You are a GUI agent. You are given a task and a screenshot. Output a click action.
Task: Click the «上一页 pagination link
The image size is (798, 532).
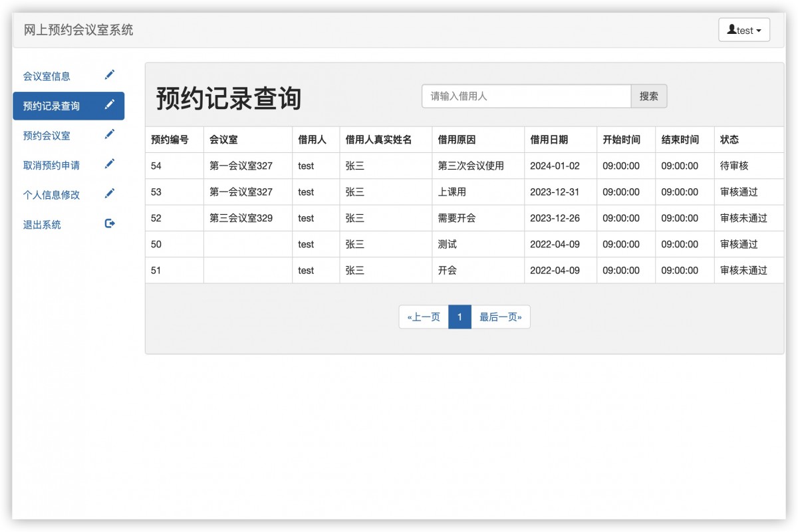[423, 317]
